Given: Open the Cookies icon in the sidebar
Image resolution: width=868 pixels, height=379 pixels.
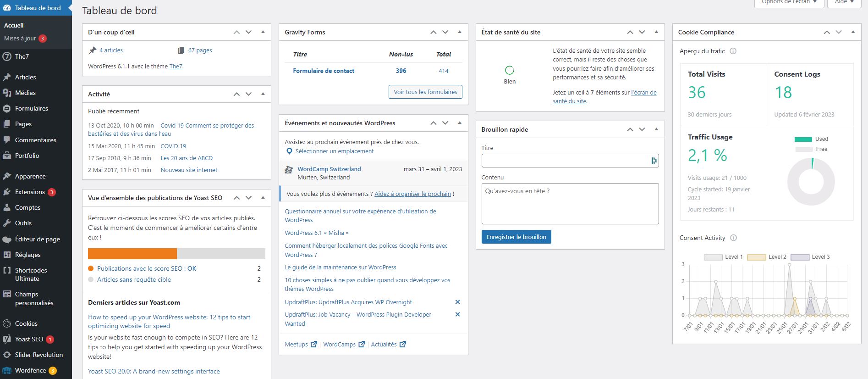Looking at the screenshot, I should point(7,323).
